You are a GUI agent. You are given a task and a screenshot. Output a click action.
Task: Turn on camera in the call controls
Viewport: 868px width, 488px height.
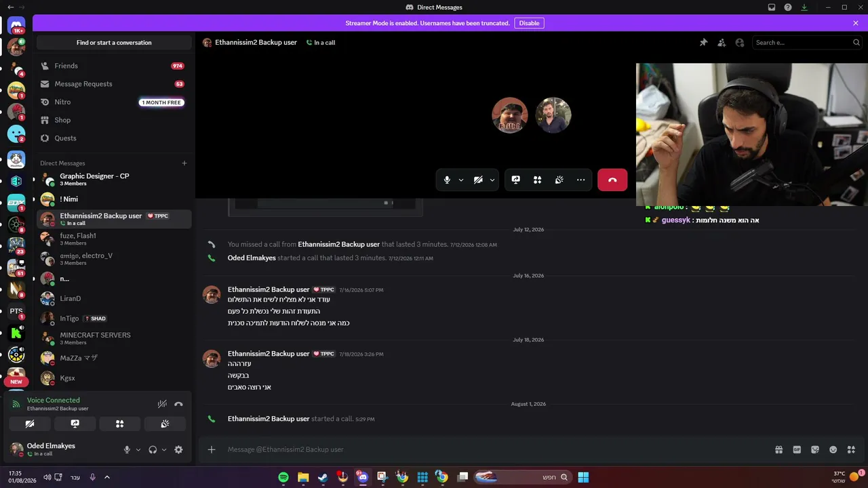(478, 180)
